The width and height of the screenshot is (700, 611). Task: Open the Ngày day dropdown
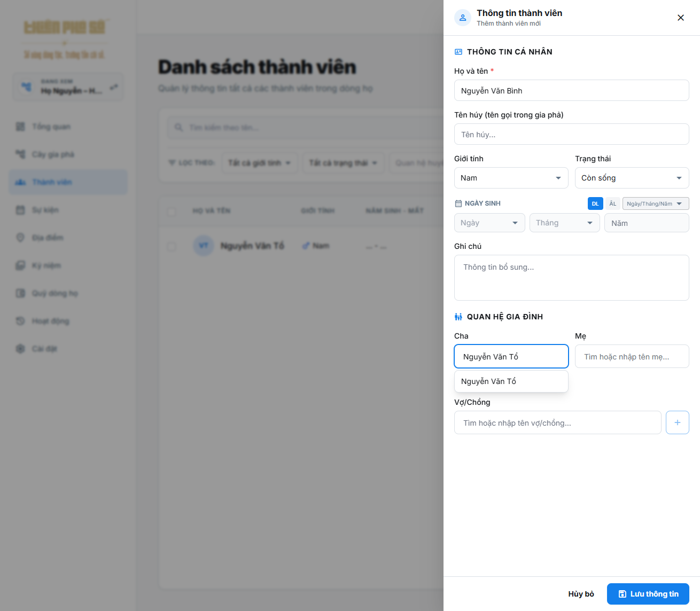489,223
